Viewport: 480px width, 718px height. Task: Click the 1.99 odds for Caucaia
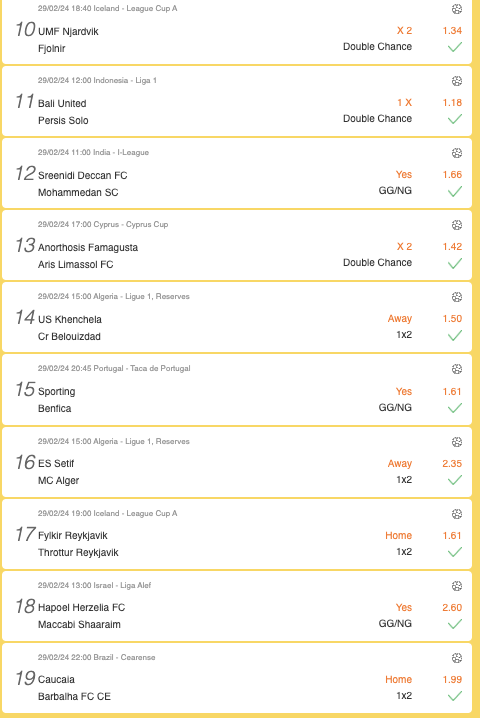pos(452,680)
